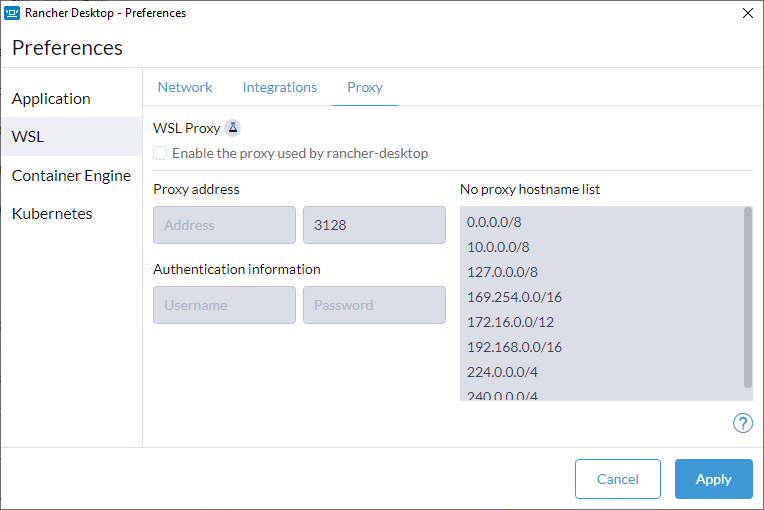This screenshot has width=764, height=510.
Task: Select the Proxy tab
Action: [x=365, y=87]
